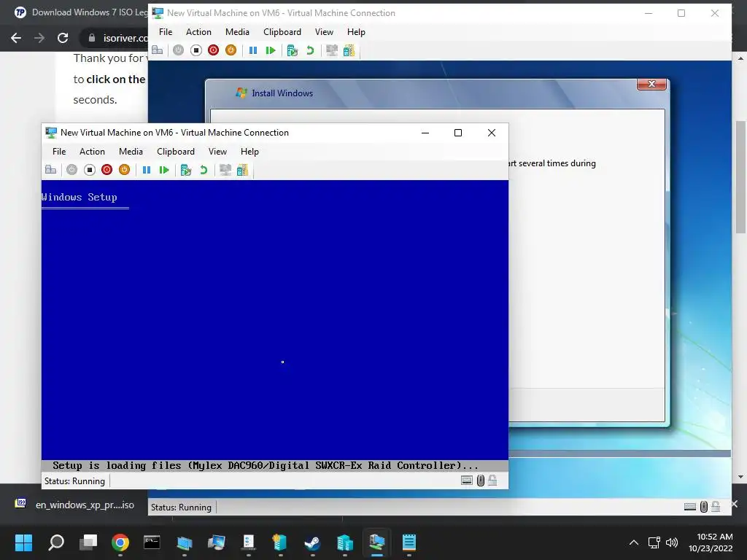
Task: Open Action menu in back VM window
Action: pyautogui.click(x=198, y=32)
